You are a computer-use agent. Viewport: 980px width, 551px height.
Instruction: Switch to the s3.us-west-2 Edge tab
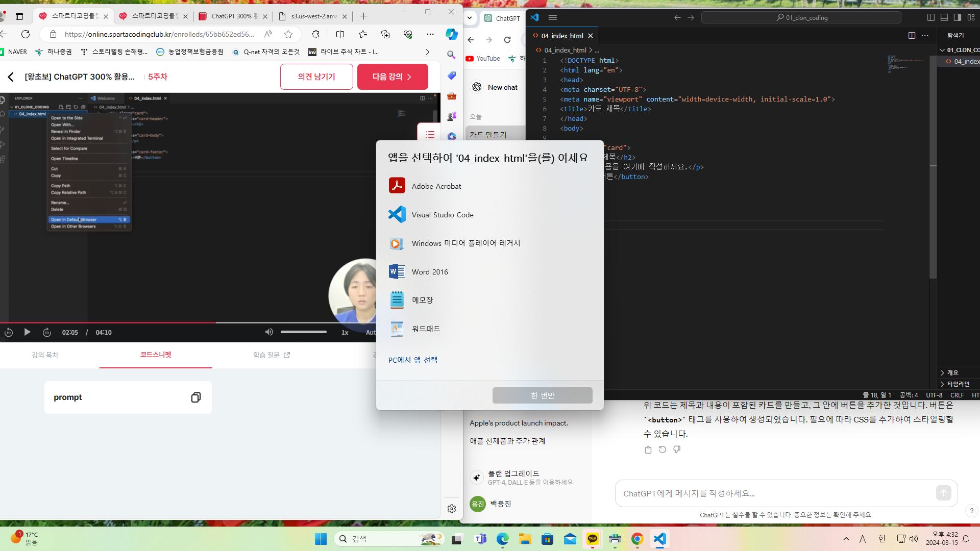[x=313, y=16]
